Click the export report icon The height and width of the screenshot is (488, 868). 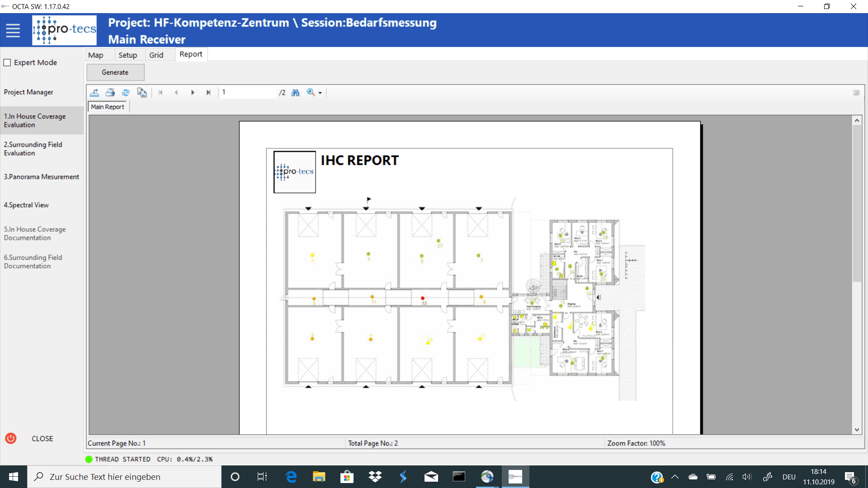pyautogui.click(x=94, y=93)
